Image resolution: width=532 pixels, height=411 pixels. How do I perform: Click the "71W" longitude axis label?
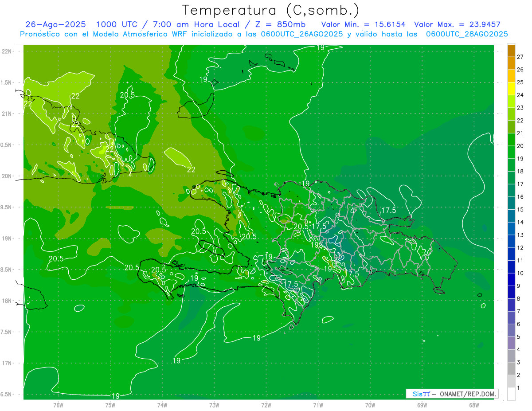click(318, 405)
